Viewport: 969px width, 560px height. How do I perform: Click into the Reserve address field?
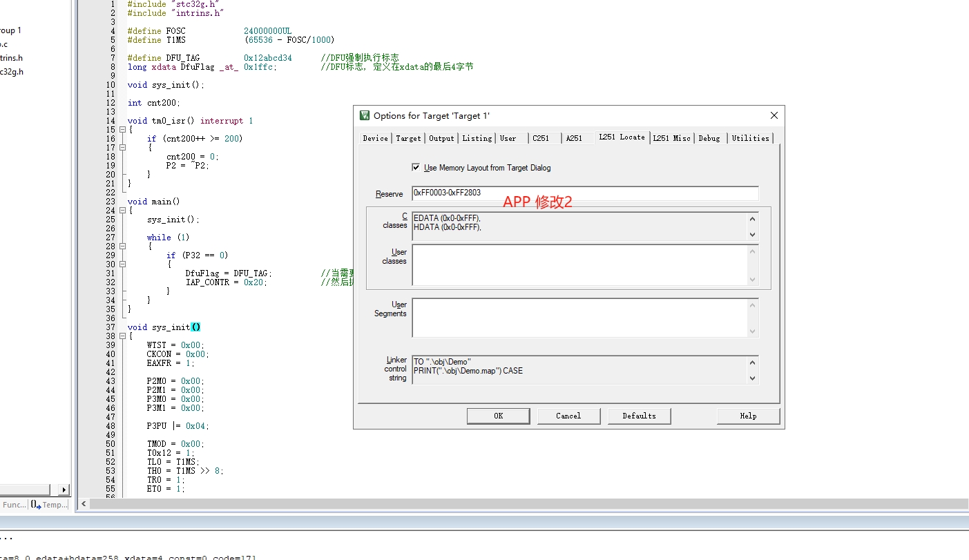pos(585,193)
